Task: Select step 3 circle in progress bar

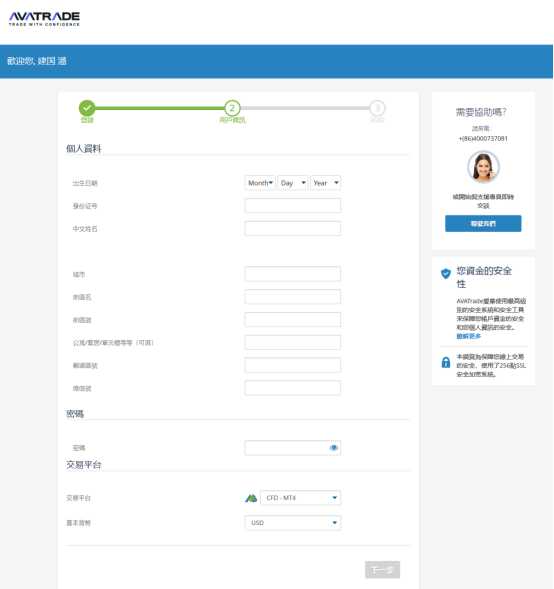Action: (x=377, y=108)
